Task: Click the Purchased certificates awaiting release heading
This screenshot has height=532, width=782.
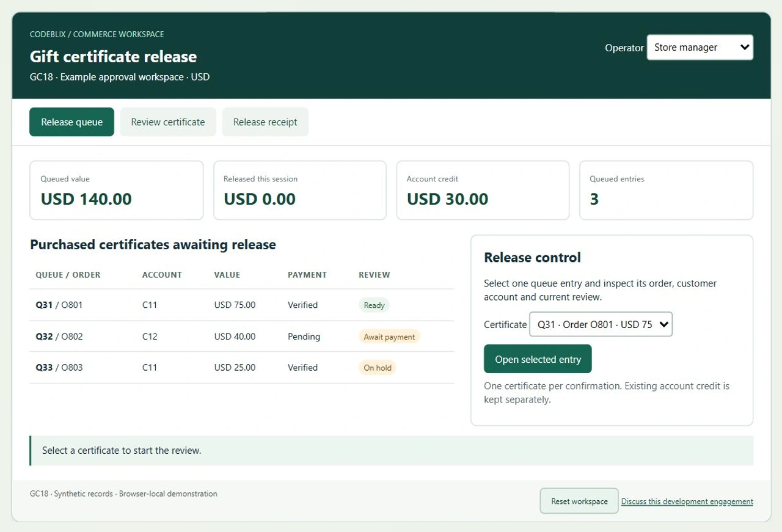Action: (153, 245)
